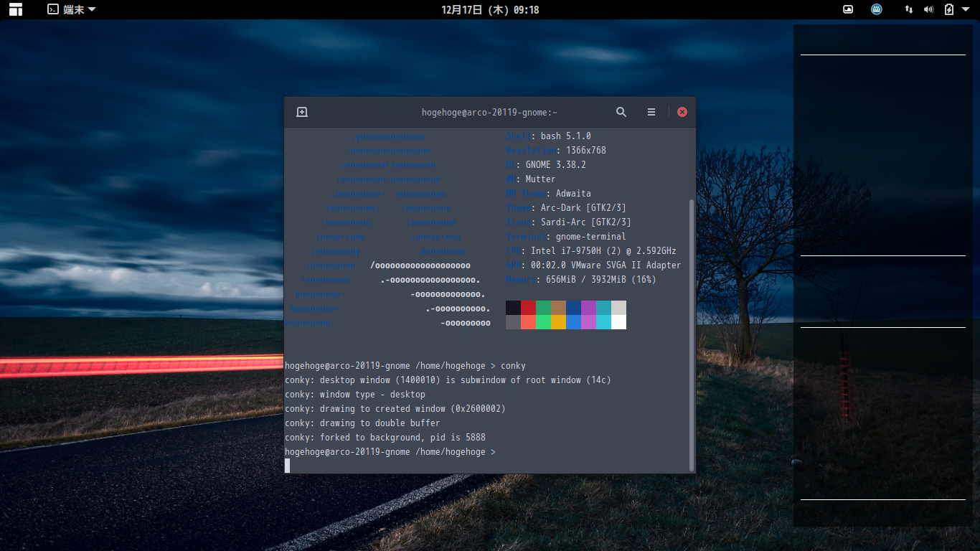Click the 'GPU: VMware SVGA II Adapter' line
The image size is (980, 551).
point(593,265)
